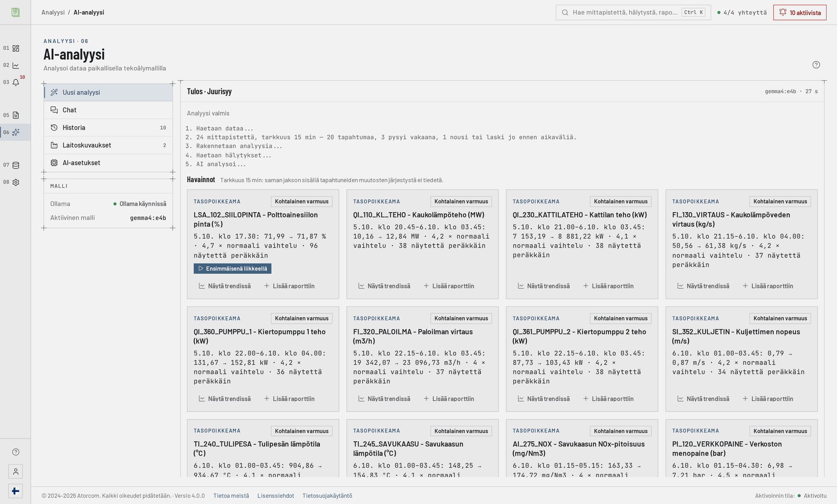Click Näytä trendissä on QI_110_KL_TEHO card

coord(384,286)
